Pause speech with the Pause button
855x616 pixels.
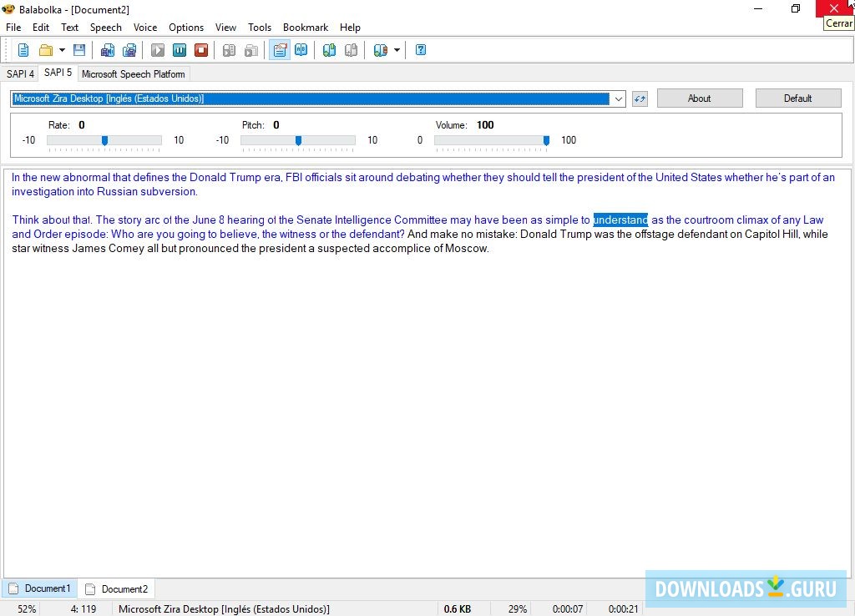coord(180,50)
